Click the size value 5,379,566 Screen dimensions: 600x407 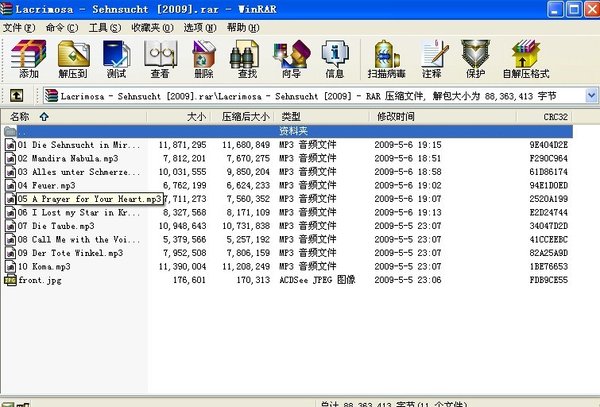(x=184, y=239)
